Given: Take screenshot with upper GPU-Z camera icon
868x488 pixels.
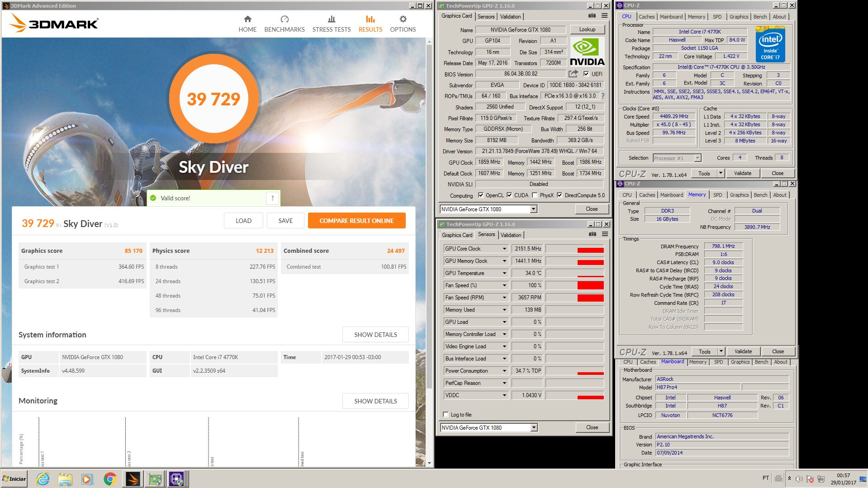Looking at the screenshot, I should coord(592,16).
